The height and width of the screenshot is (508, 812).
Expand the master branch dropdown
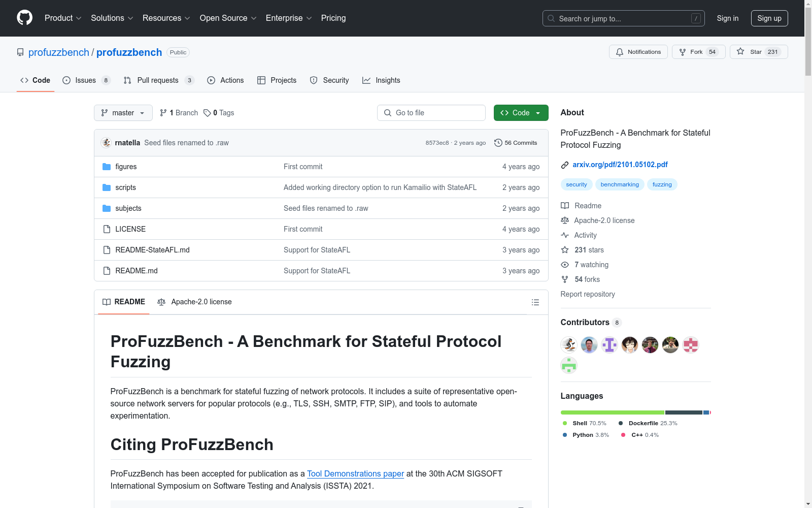[123, 113]
